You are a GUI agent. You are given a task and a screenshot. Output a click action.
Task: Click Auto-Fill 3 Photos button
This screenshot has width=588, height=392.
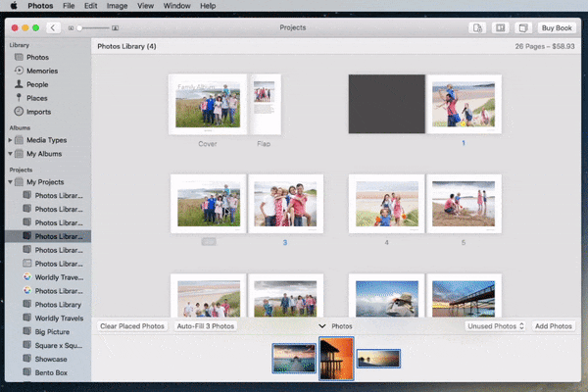(206, 326)
